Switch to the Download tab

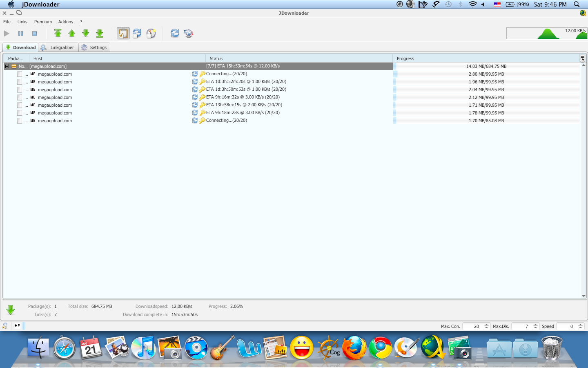point(20,47)
